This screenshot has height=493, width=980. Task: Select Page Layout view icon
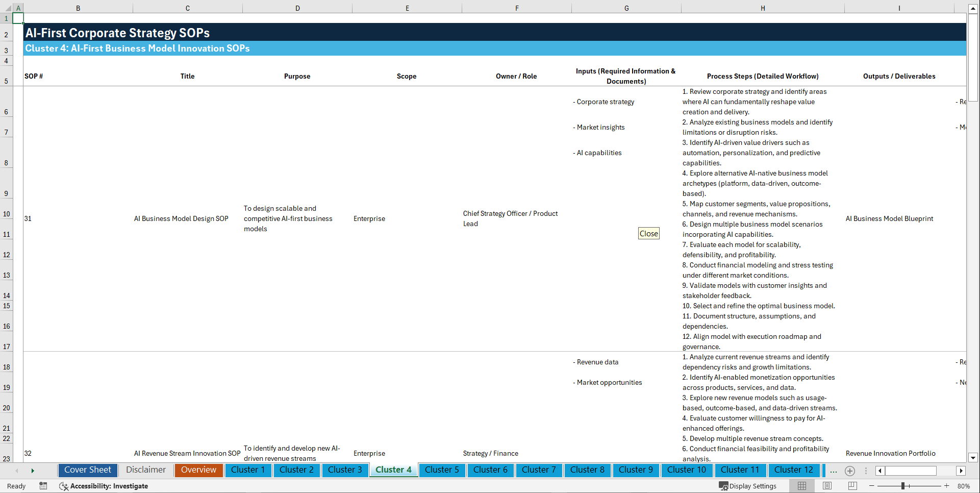pyautogui.click(x=826, y=486)
